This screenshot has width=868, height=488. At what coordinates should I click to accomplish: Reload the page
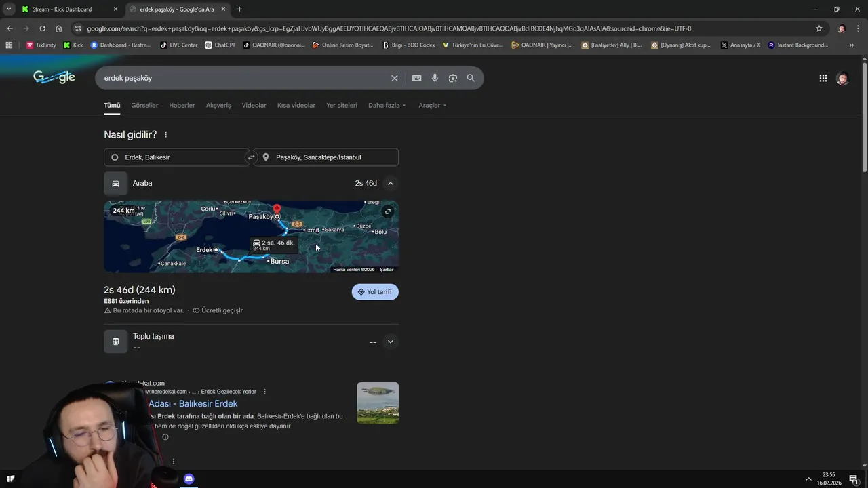point(42,28)
